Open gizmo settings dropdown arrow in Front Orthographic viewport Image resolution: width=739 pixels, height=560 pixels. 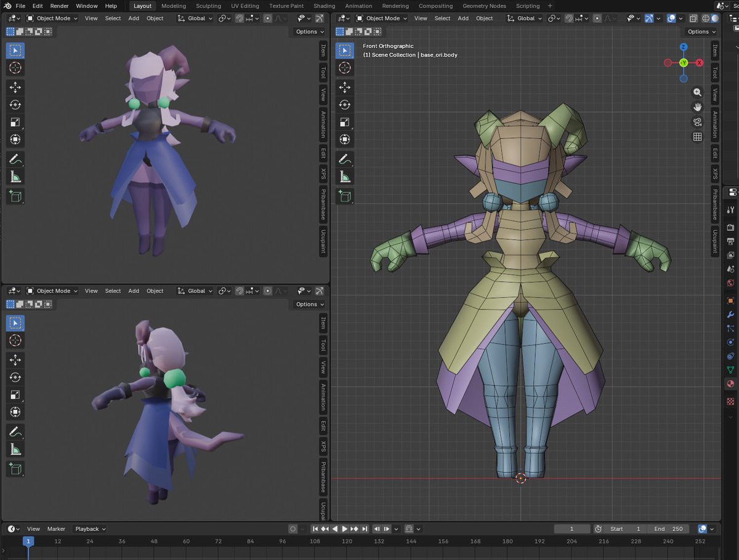point(658,18)
